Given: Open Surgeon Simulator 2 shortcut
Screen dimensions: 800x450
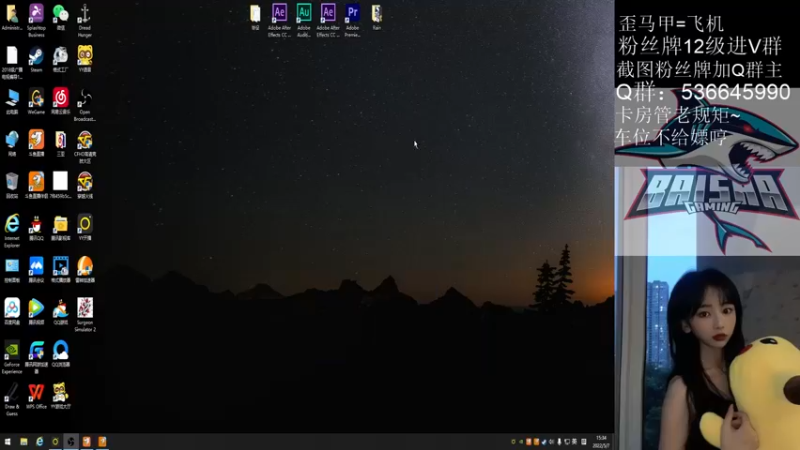Looking at the screenshot, I should [x=85, y=315].
